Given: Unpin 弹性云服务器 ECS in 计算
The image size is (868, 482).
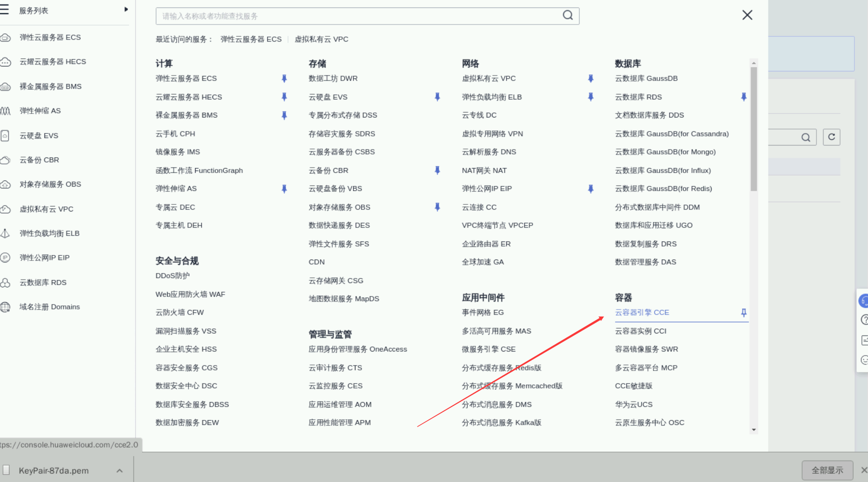Looking at the screenshot, I should pos(284,78).
